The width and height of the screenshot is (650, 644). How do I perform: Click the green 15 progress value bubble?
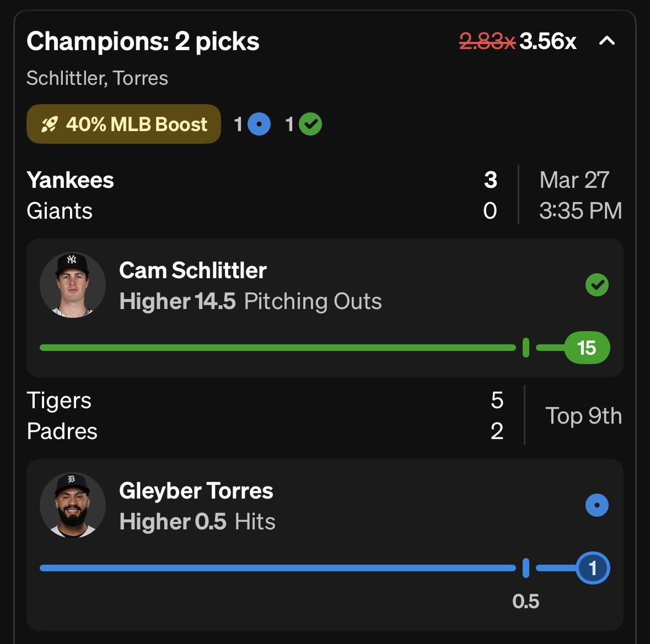coord(587,348)
